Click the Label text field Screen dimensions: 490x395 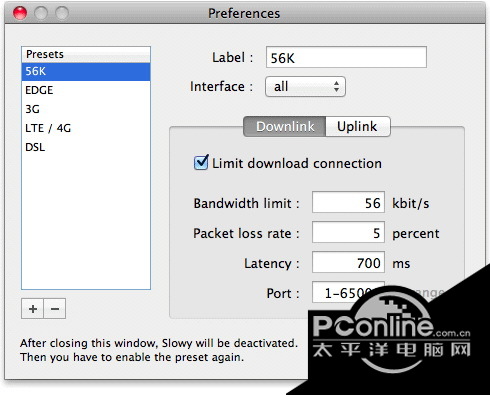[x=346, y=57]
